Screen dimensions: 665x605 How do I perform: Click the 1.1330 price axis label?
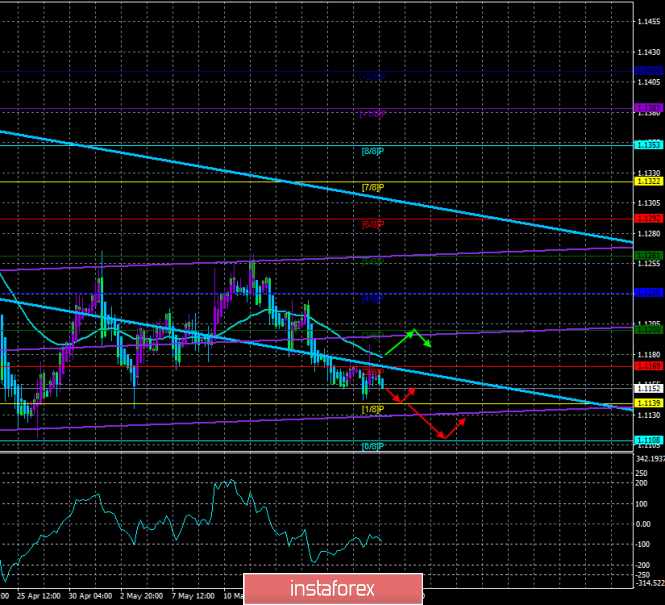tap(649, 173)
